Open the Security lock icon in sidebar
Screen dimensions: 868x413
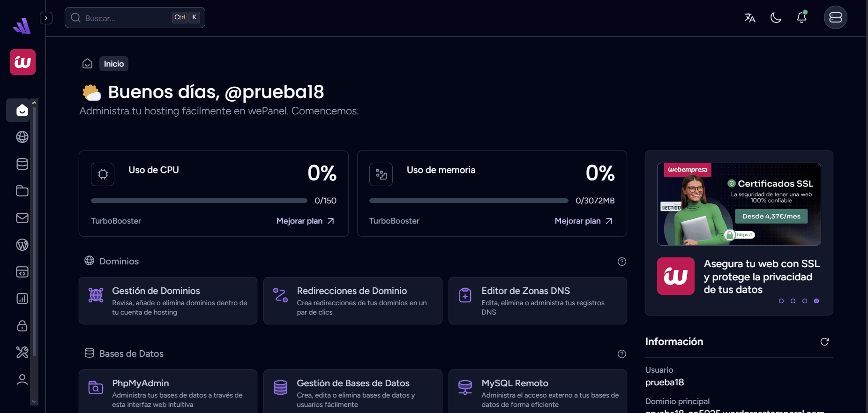coord(22,326)
